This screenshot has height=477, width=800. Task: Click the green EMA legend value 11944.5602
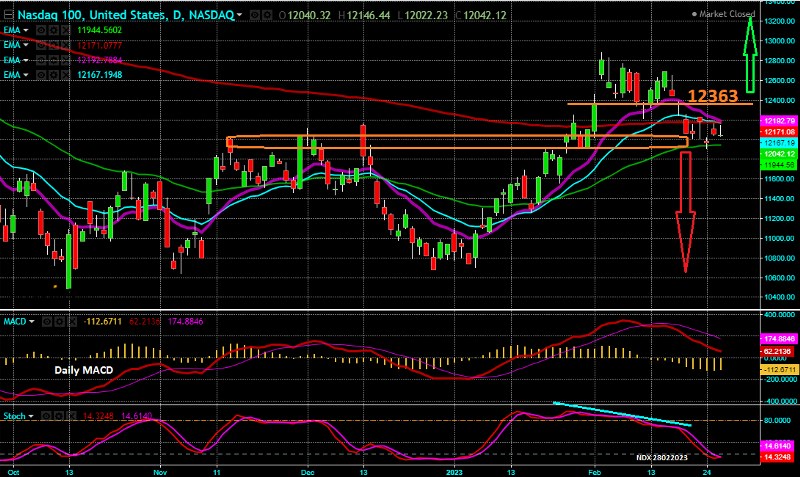(99, 31)
